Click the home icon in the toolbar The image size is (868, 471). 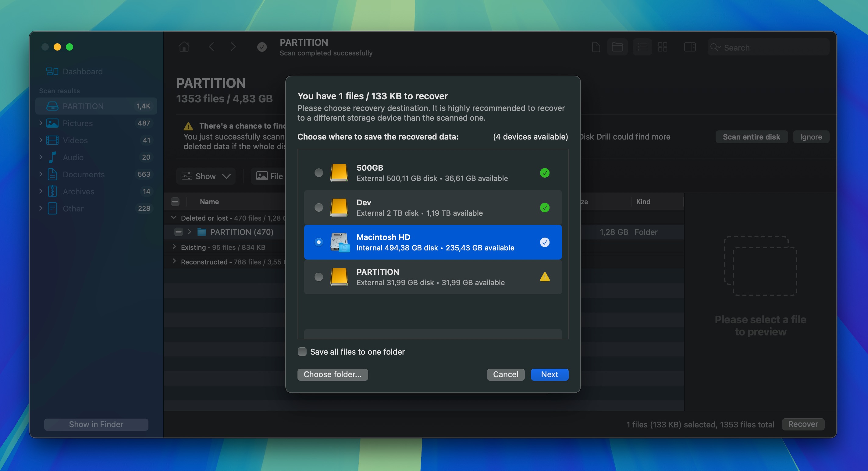pos(184,47)
